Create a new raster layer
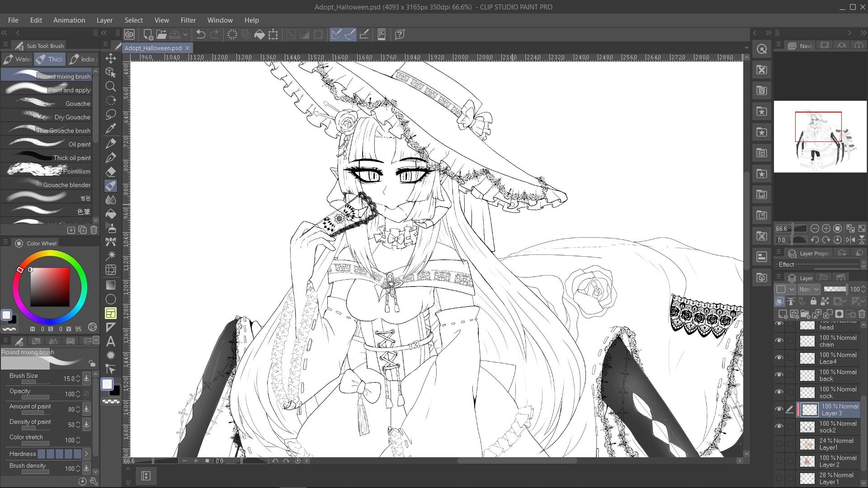Screen dimensions: 868x488 click(x=783, y=314)
